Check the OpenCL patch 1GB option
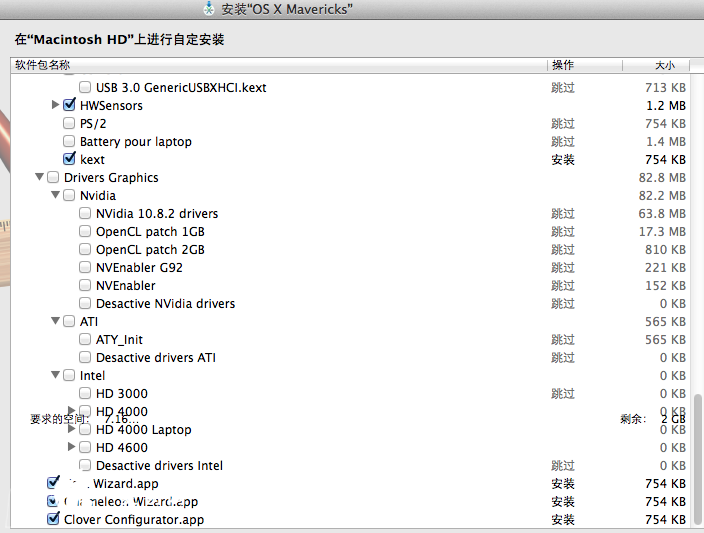The width and height of the screenshot is (704, 533). pos(85,232)
